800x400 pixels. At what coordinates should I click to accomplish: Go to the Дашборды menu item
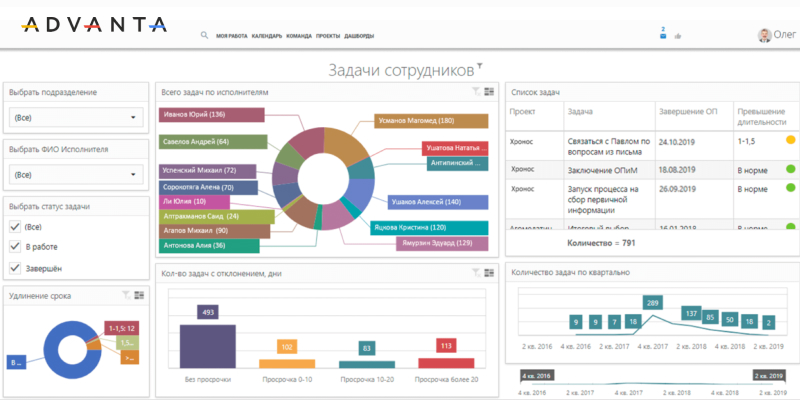point(359,36)
